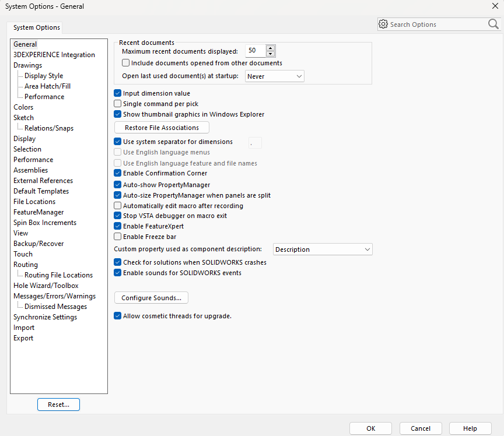Image resolution: width=504 pixels, height=436 pixels.
Task: Disable Enable sounds for SOLIDWORKS events
Action: pyautogui.click(x=118, y=273)
